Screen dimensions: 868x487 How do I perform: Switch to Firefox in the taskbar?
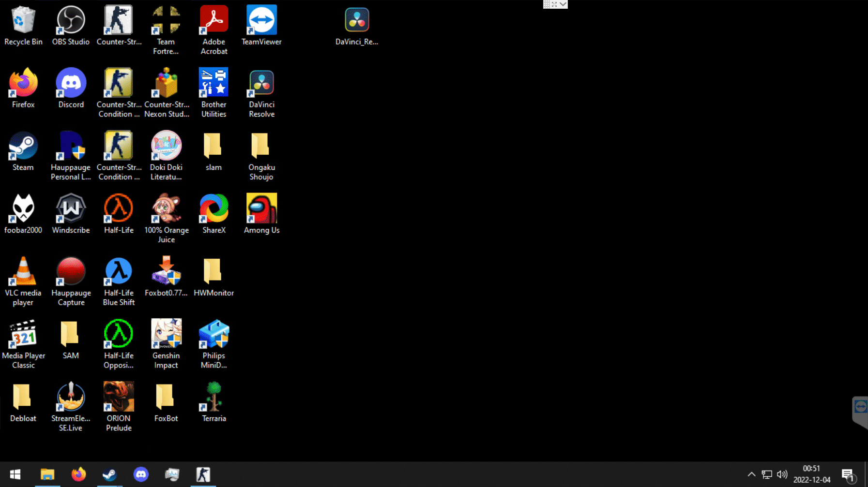pos(78,474)
